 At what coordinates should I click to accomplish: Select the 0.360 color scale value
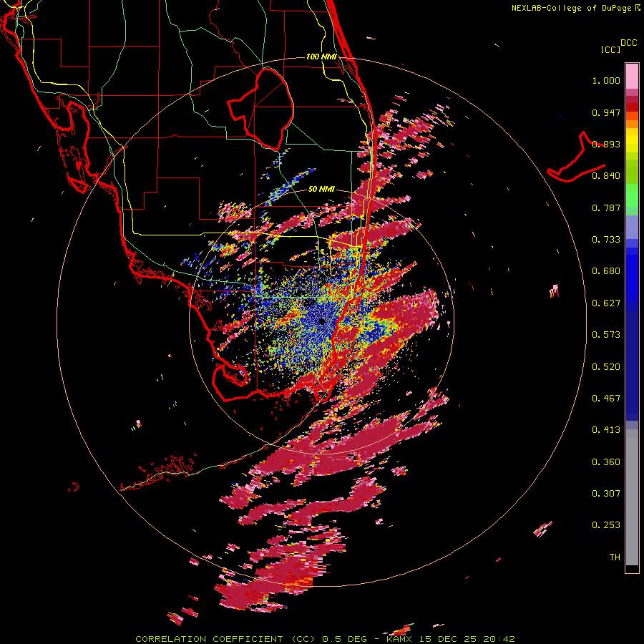[606, 462]
